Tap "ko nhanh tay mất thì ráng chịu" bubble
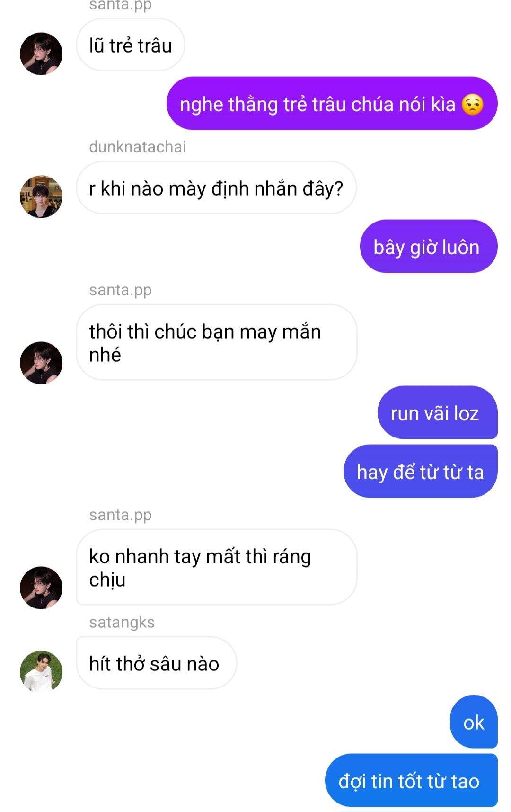 [216, 567]
